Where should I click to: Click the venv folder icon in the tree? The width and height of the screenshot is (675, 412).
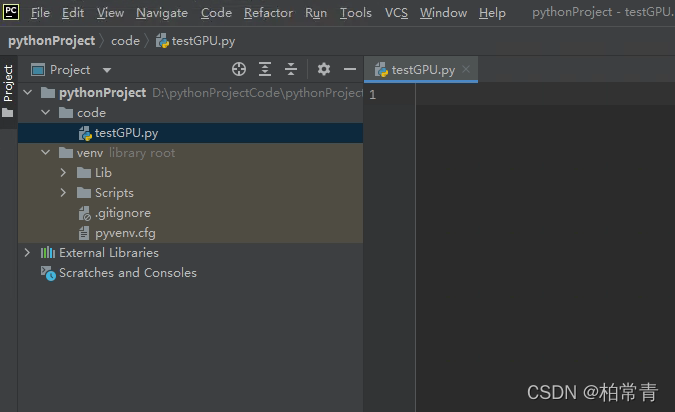coord(66,153)
